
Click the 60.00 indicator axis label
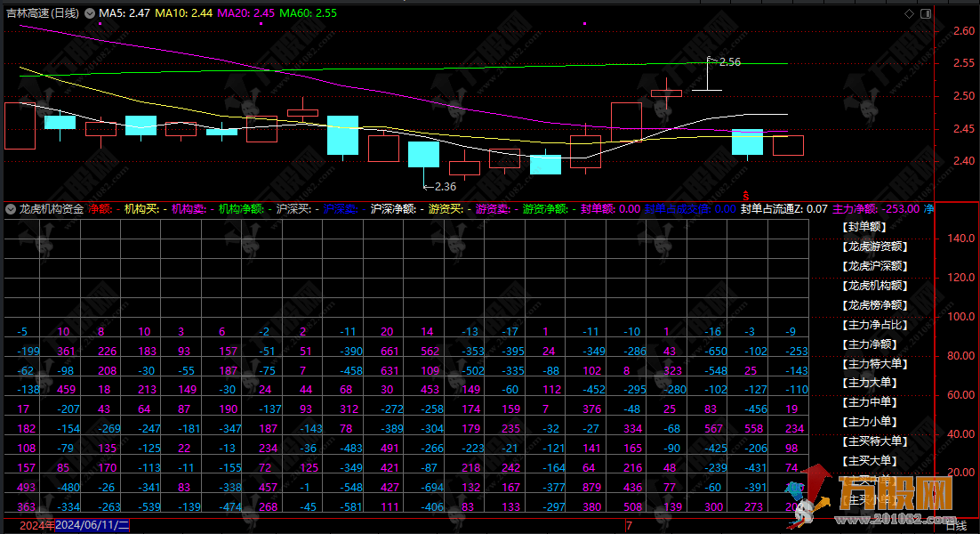click(961, 394)
